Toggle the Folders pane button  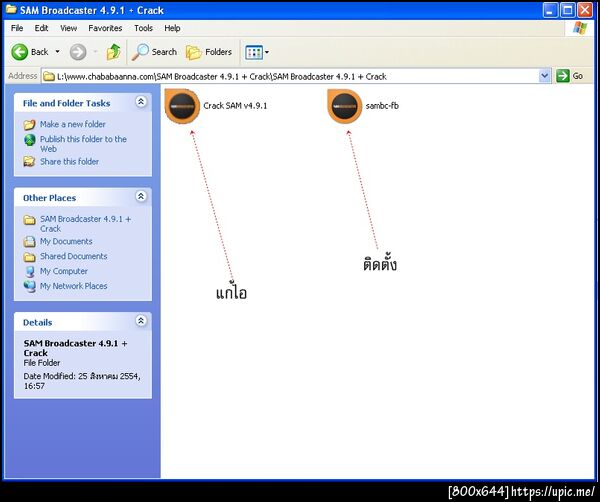click(x=209, y=52)
